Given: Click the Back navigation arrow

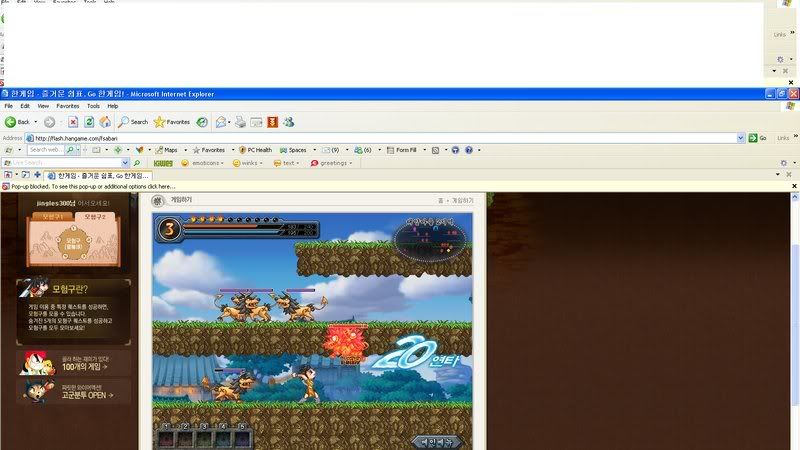Looking at the screenshot, I should tap(17, 122).
